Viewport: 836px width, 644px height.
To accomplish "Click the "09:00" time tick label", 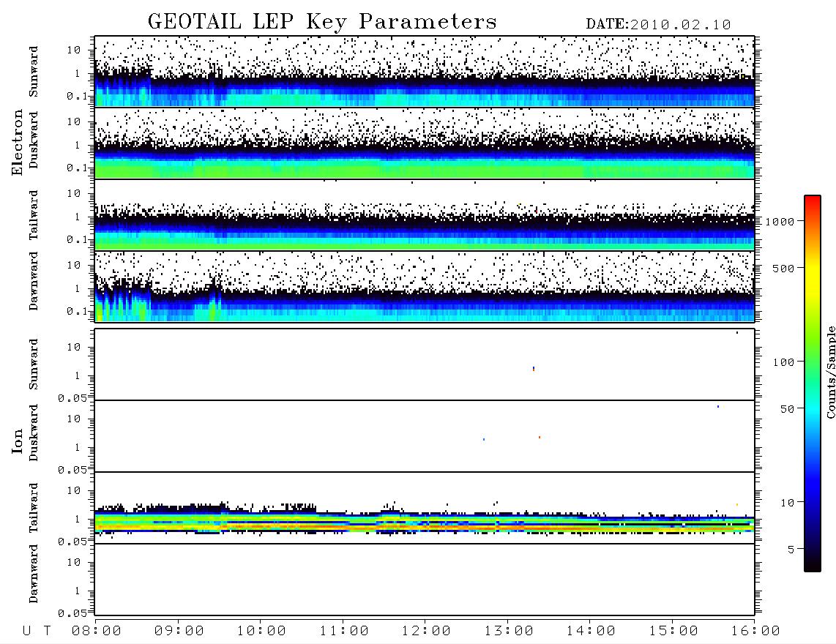I will point(179,632).
